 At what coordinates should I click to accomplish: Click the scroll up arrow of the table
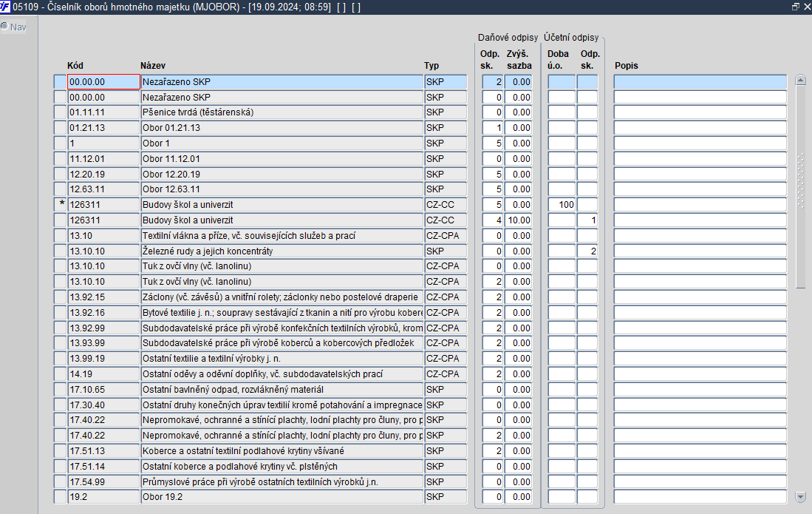(x=801, y=80)
